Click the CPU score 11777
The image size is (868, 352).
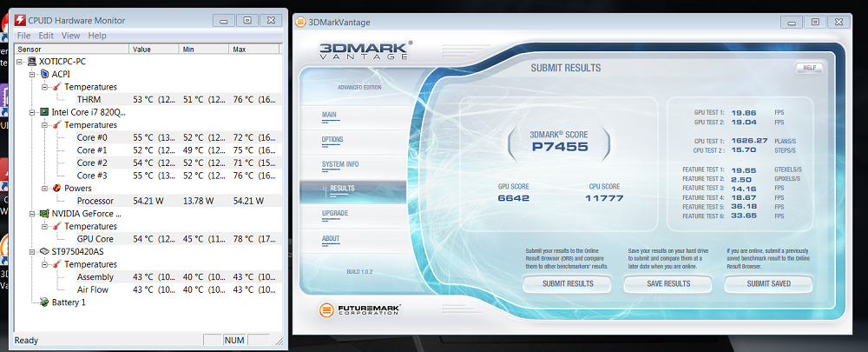point(604,198)
